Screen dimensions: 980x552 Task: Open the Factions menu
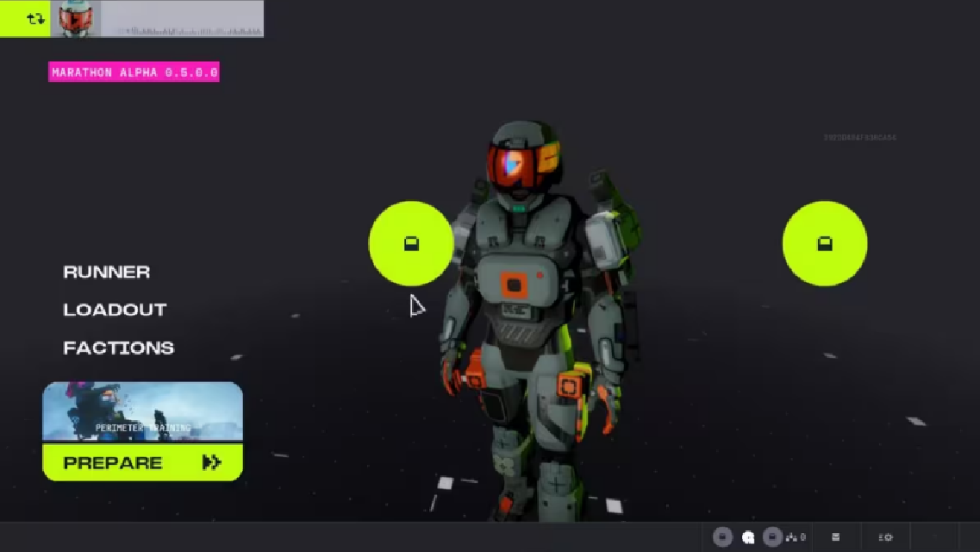pyautogui.click(x=119, y=348)
